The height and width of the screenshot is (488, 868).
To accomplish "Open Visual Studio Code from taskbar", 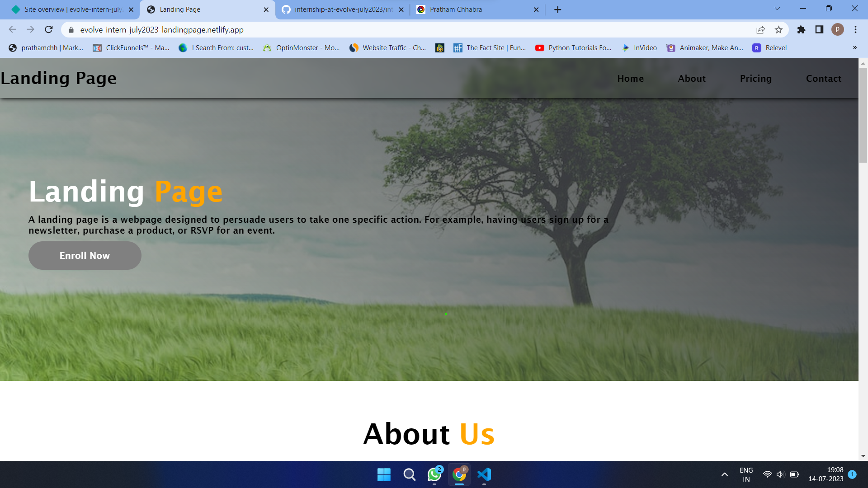I will click(x=484, y=474).
